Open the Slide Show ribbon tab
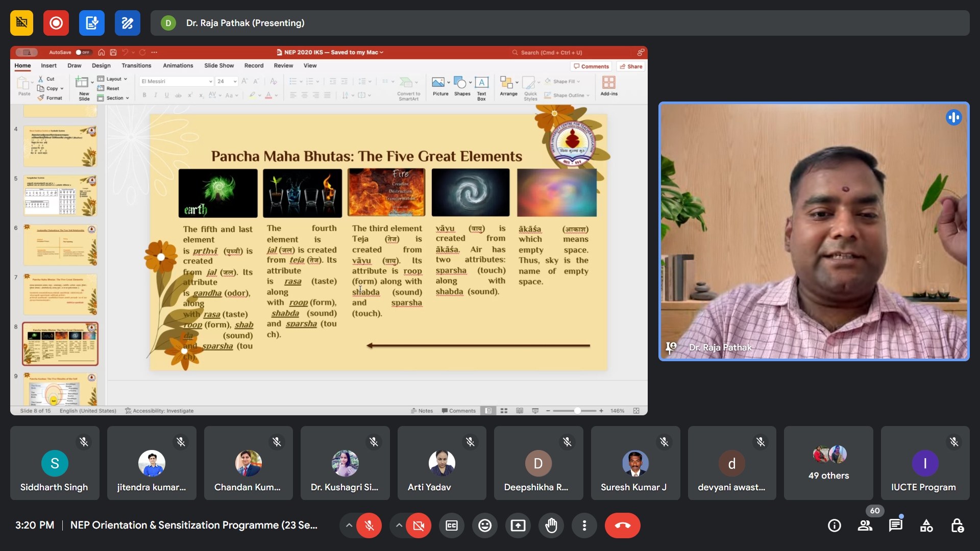 click(218, 66)
